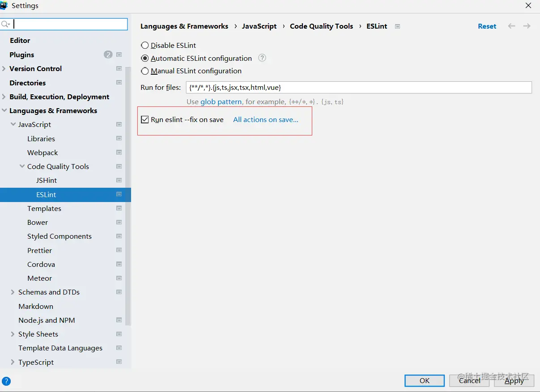Click JavaScript breadcrumb in header
This screenshot has height=392, width=540.
click(259, 26)
